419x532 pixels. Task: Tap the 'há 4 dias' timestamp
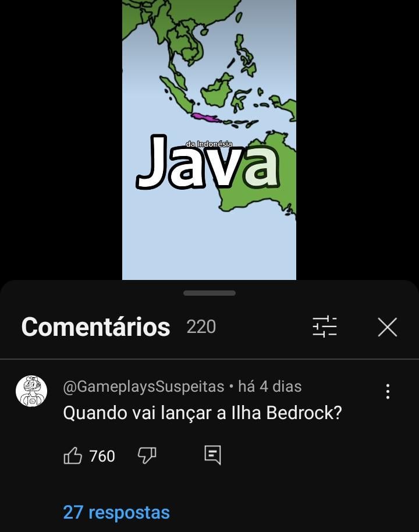269,386
